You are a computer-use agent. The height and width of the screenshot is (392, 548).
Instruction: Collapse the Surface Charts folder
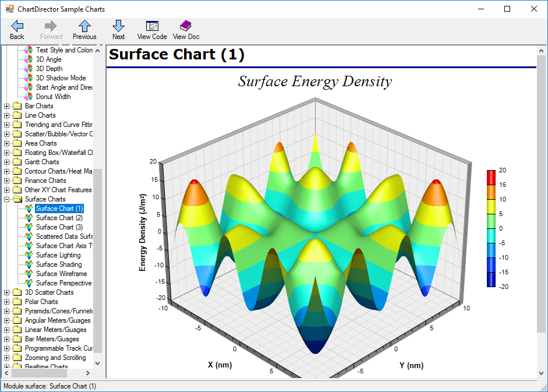[x=7, y=199]
